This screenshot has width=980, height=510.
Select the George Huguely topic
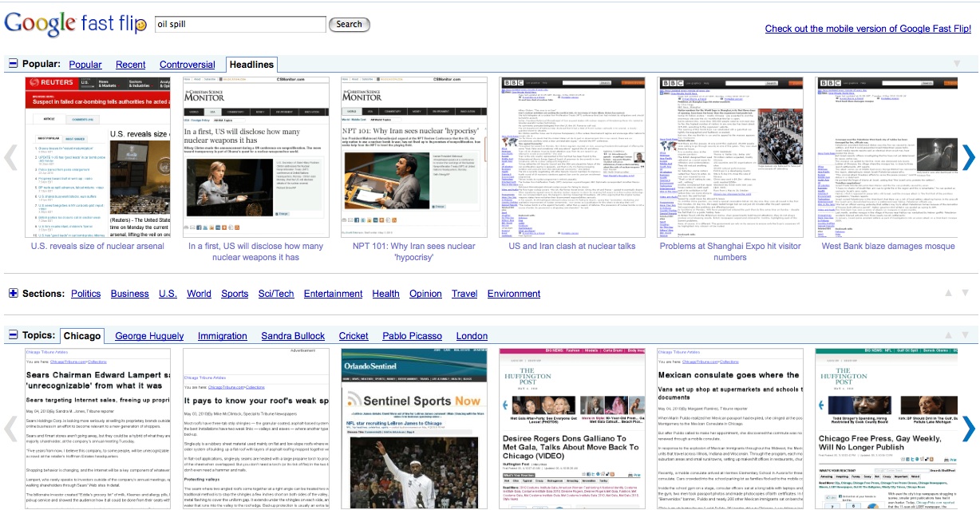click(149, 336)
